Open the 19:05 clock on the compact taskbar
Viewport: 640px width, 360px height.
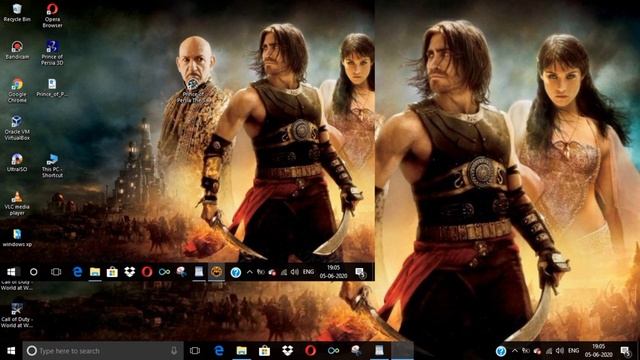point(333,272)
